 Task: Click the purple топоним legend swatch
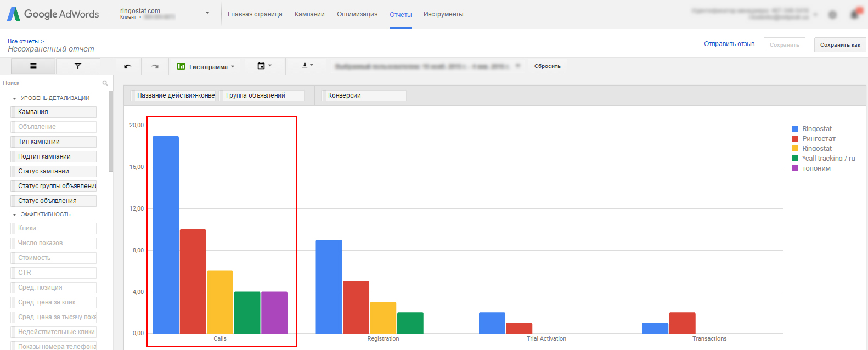[x=795, y=168]
